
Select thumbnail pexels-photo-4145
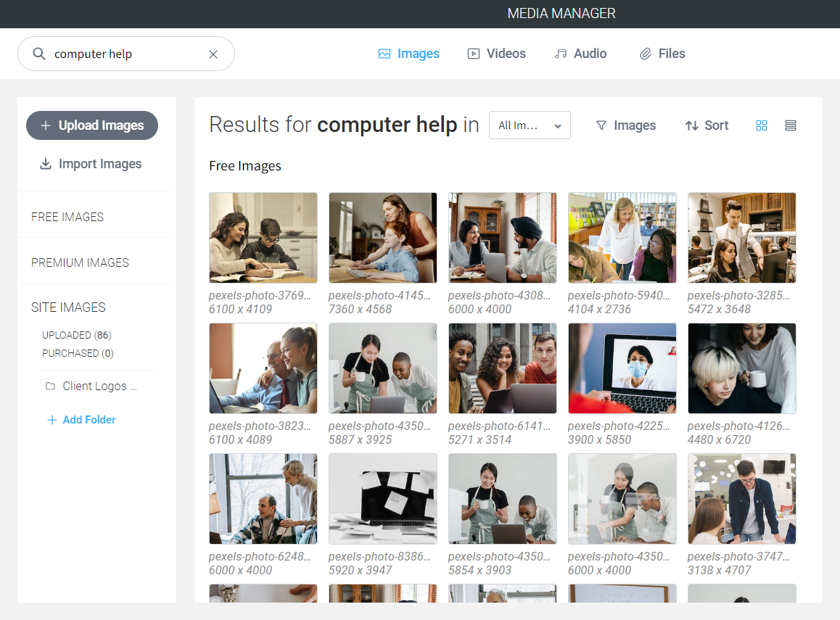click(383, 238)
